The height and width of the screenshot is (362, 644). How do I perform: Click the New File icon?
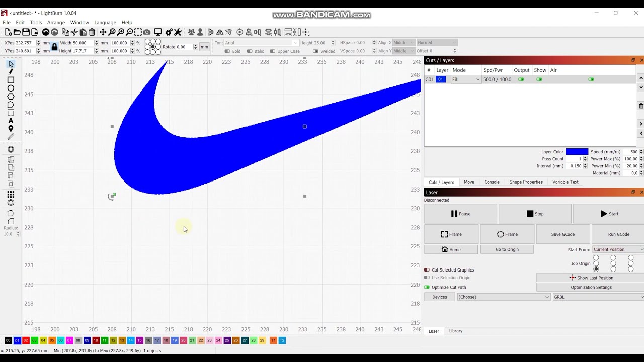tap(8, 32)
